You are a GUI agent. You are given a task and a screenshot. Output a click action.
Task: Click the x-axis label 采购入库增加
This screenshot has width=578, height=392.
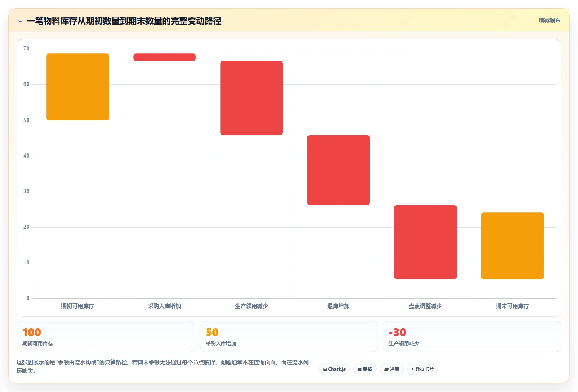pyautogui.click(x=165, y=306)
